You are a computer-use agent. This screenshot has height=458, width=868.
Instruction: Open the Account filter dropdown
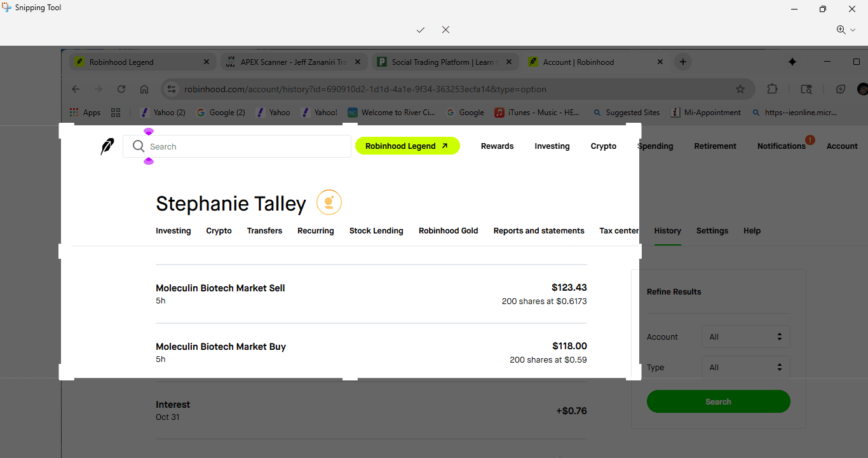click(x=746, y=337)
